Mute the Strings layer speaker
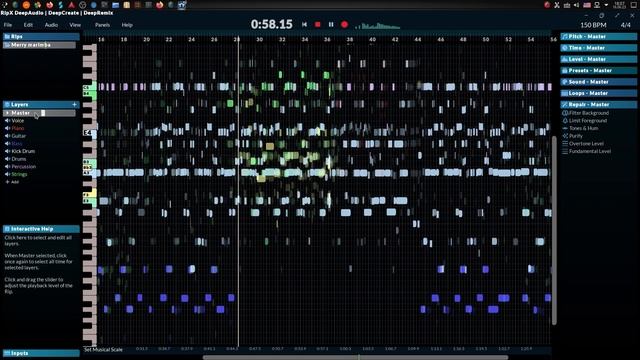 7,174
